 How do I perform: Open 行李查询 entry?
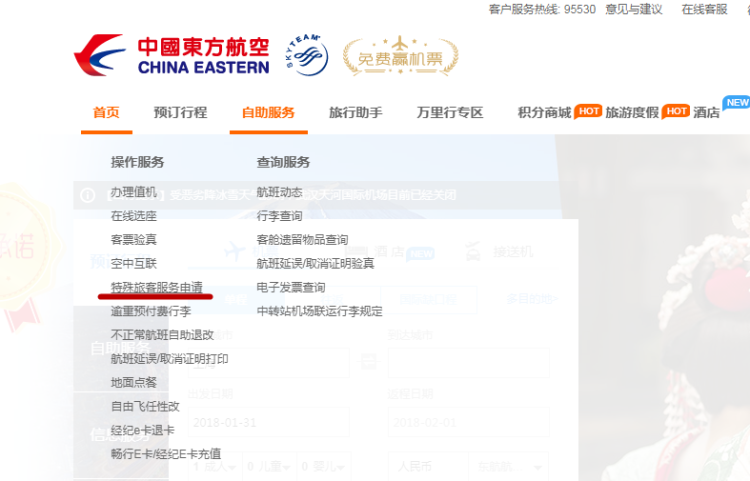coord(279,216)
